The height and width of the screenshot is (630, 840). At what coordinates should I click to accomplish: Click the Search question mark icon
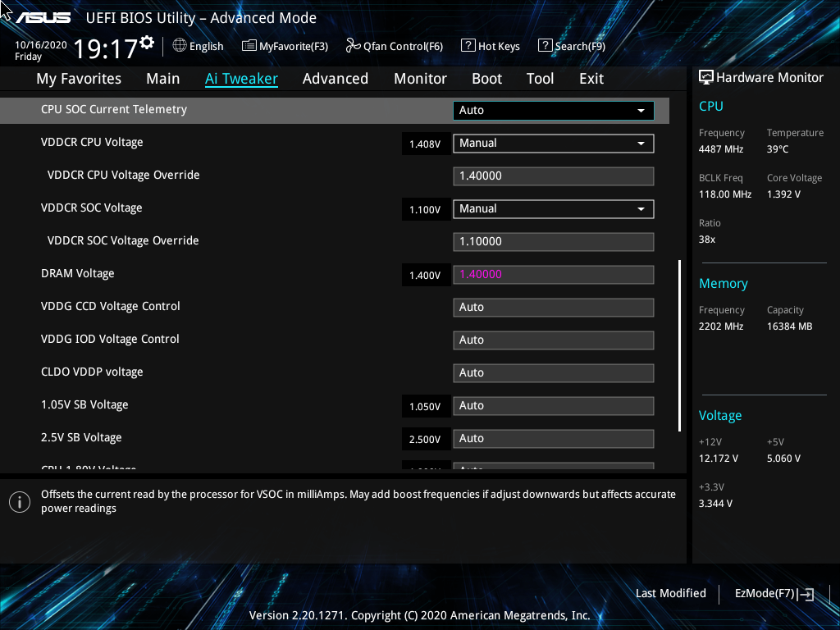545,46
